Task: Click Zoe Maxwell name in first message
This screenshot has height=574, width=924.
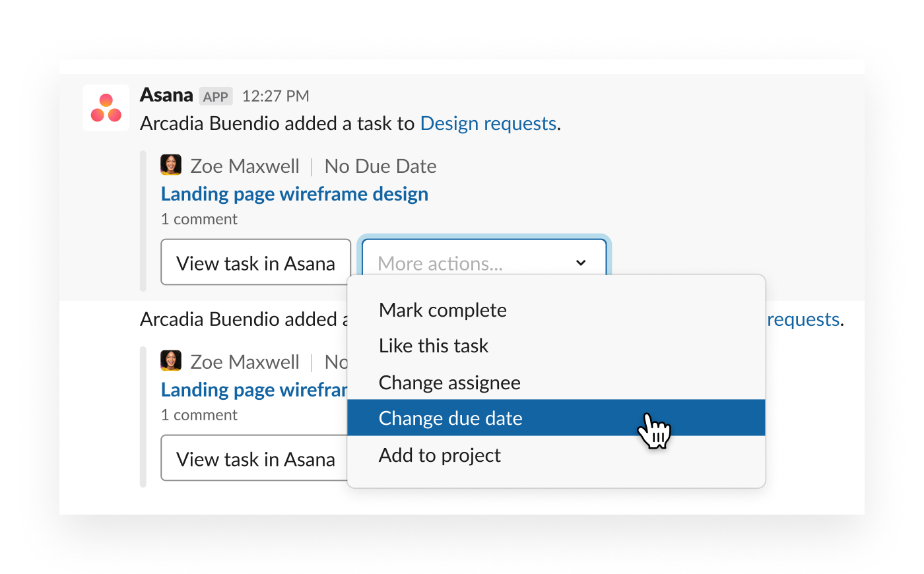Action: (245, 166)
